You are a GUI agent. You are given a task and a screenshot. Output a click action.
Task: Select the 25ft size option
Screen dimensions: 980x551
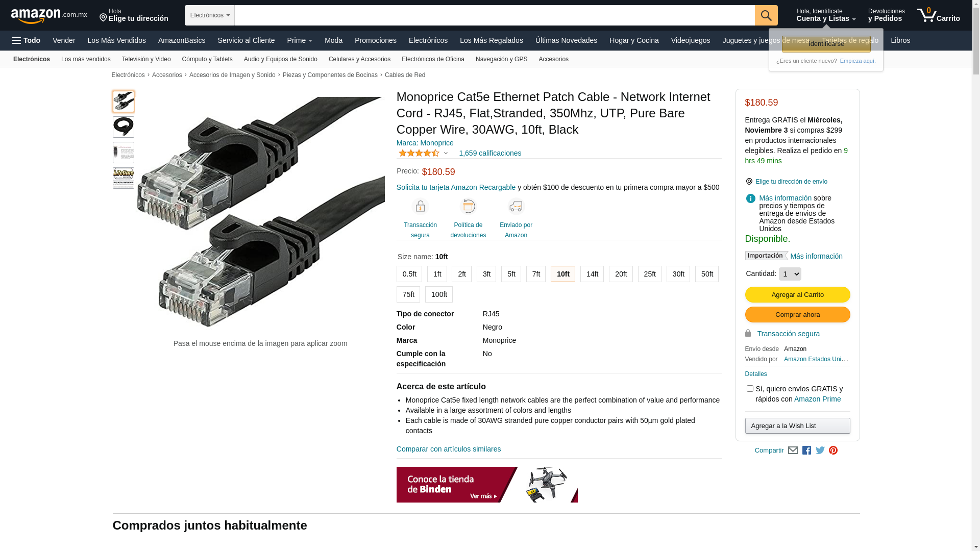[650, 274]
